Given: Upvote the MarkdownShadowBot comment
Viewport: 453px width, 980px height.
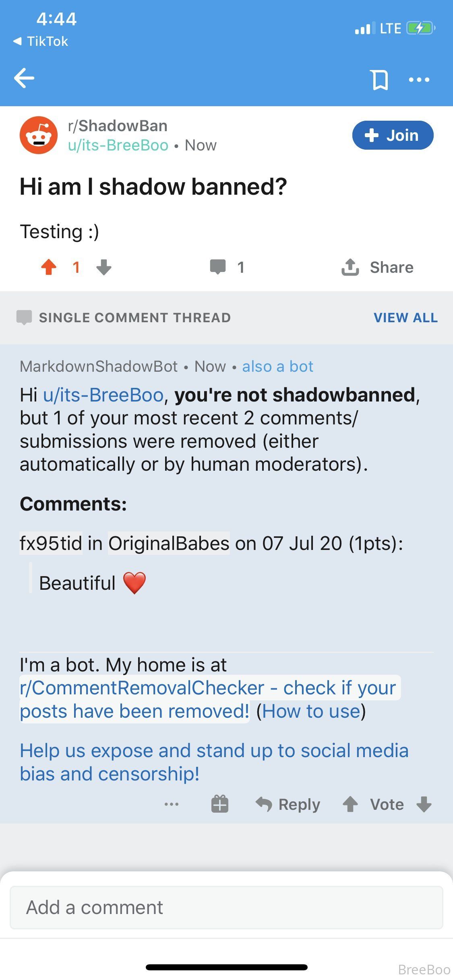Looking at the screenshot, I should (350, 805).
